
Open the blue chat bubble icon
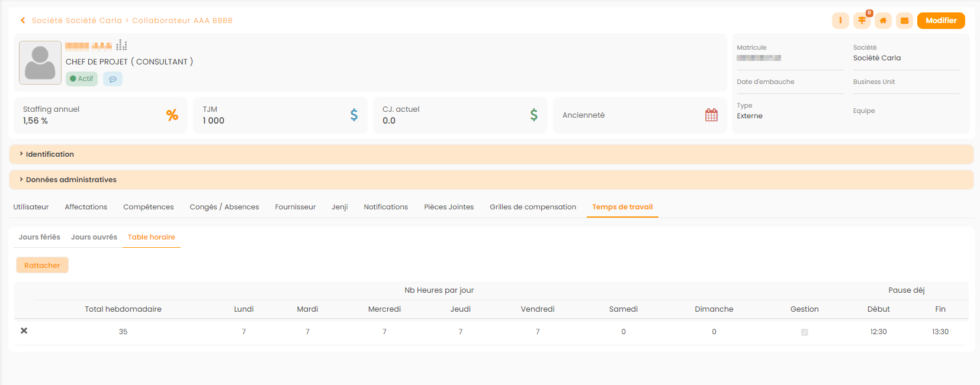point(113,79)
